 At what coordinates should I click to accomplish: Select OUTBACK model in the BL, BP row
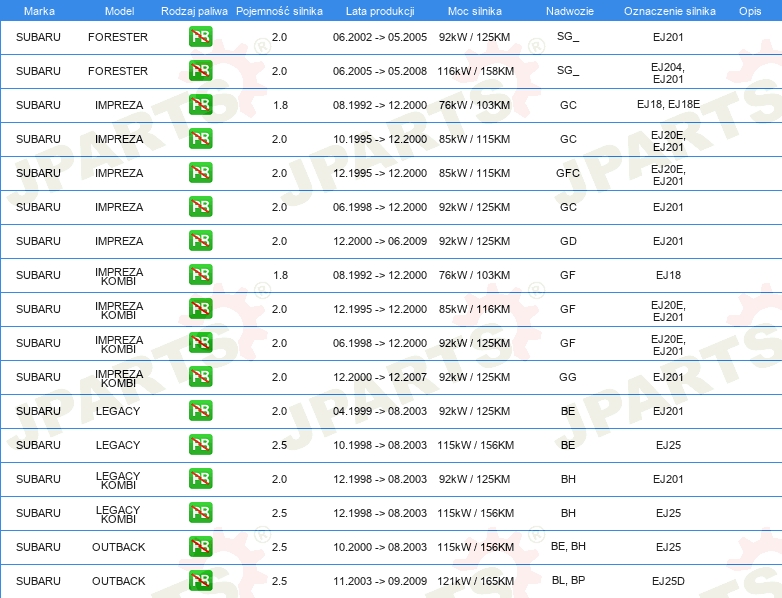point(118,581)
